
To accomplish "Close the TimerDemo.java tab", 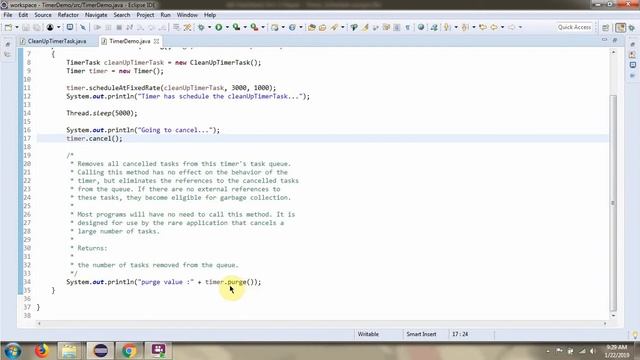I will tap(156, 41).
